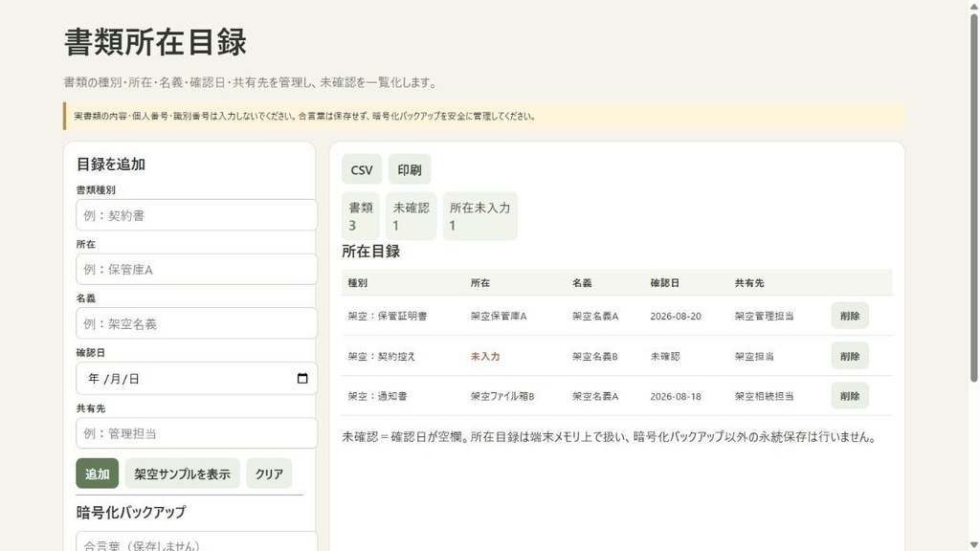The width and height of the screenshot is (980, 551).
Task: Click the 確認日 date field
Action: tap(196, 378)
